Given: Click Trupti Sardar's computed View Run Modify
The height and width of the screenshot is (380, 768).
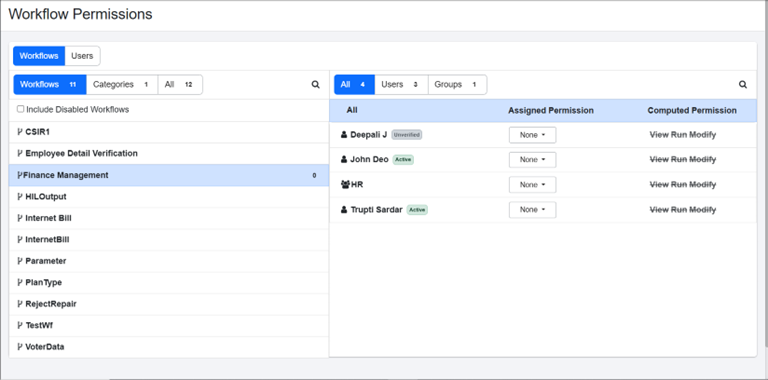Looking at the screenshot, I should (683, 210).
